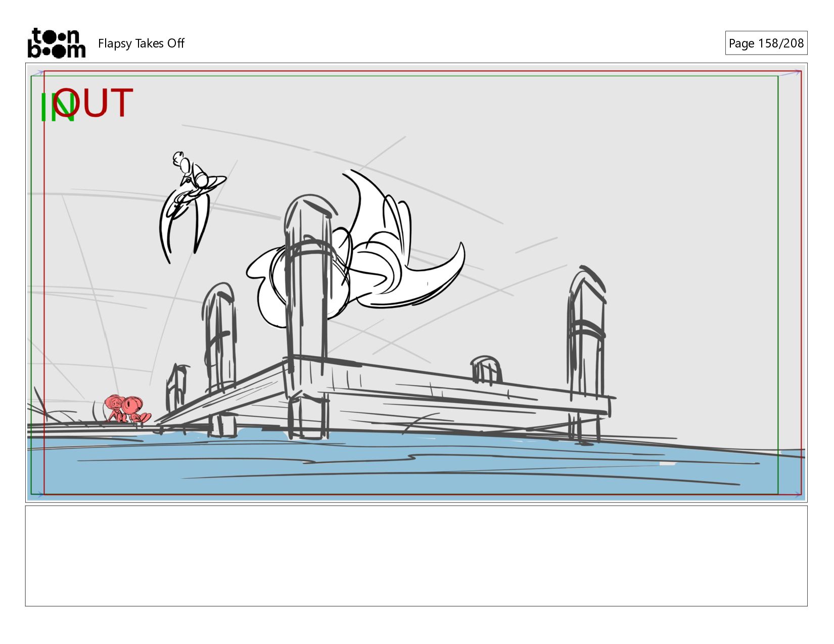Click the storyboard panel thumbnail image
This screenshot has height=644, width=834.
point(416,282)
